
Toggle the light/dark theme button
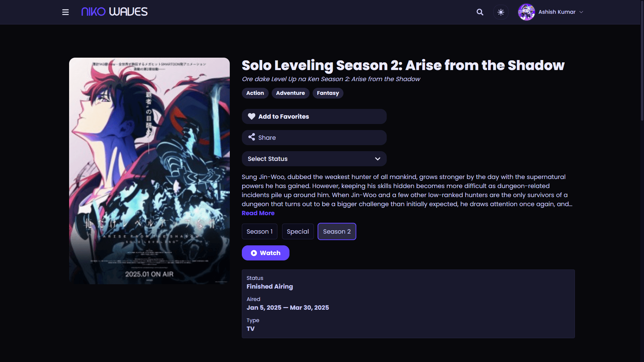tap(501, 12)
